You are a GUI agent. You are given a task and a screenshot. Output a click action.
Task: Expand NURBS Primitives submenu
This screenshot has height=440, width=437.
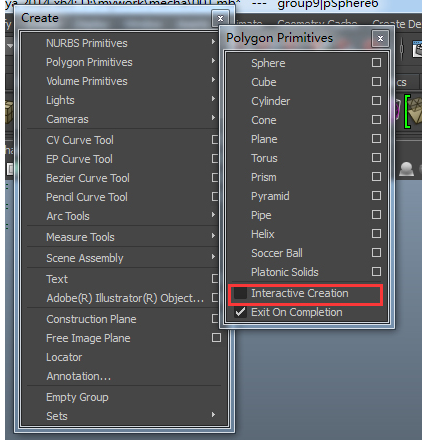tap(213, 42)
